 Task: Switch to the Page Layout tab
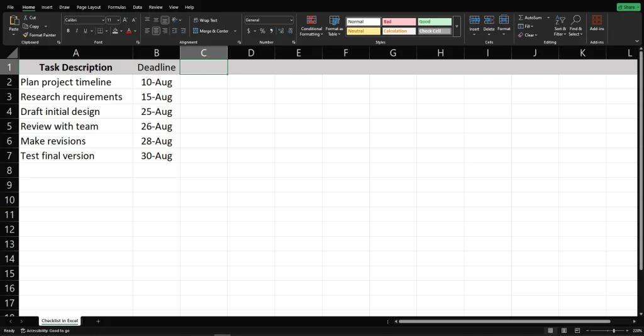[x=89, y=7]
